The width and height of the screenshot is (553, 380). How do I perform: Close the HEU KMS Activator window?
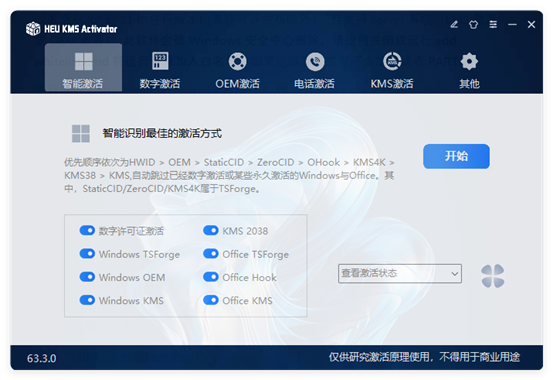tap(531, 24)
